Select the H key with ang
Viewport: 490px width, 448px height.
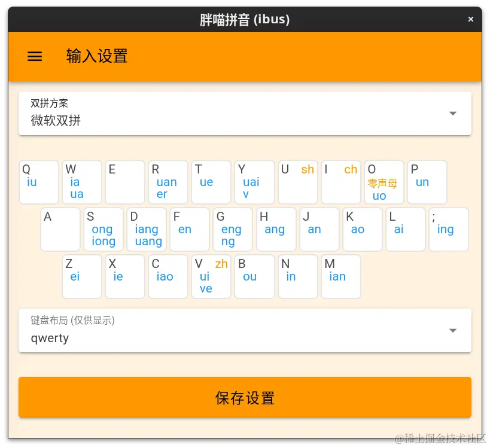(x=276, y=229)
